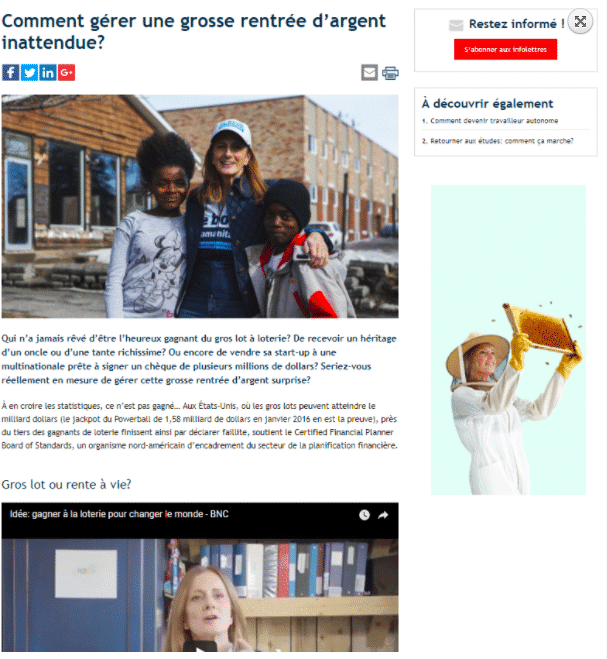
Task: Click the beekeeper advertisement banner
Action: (x=508, y=340)
